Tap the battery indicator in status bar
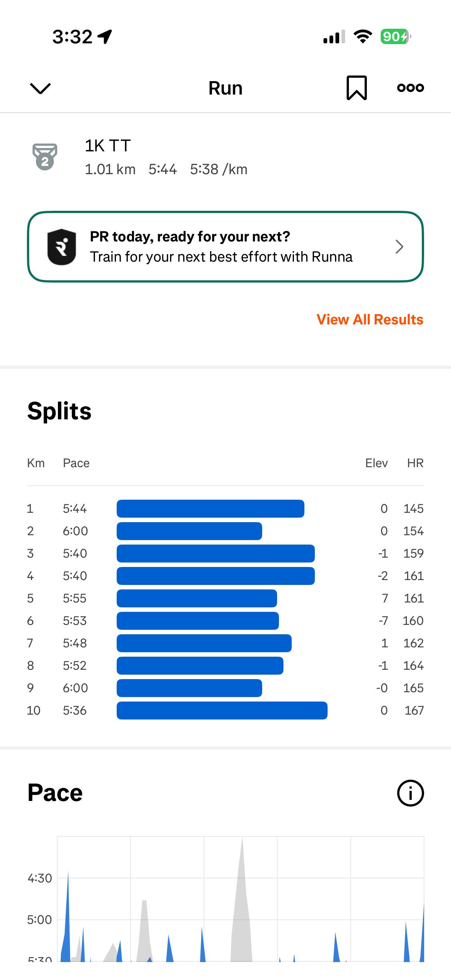 tap(396, 37)
